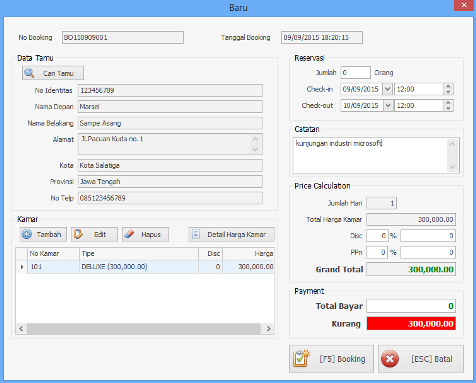Click the Alamat scroll up arrow
The image size is (476, 383).
pyautogui.click(x=255, y=139)
